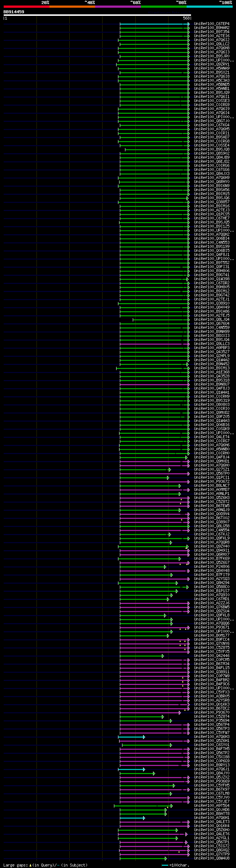Click hit label UniRef100_Q8W4U8
This screenshot has height=868, width=236.
(x=212, y=858)
